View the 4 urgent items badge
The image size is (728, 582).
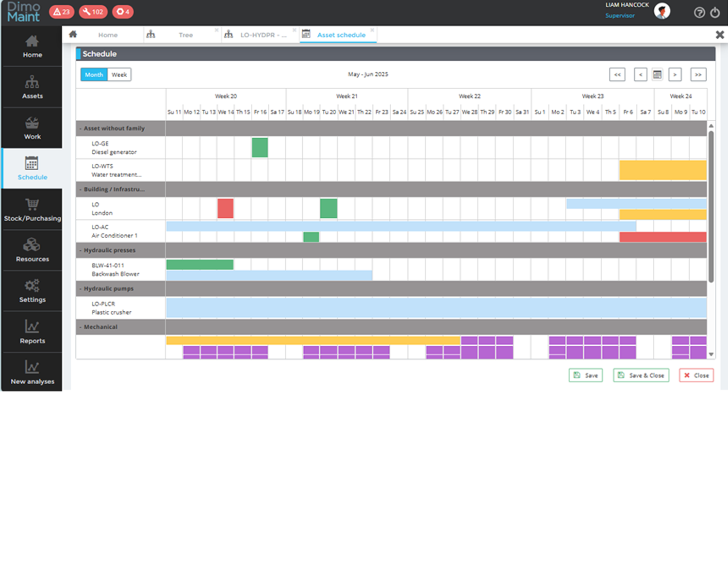pyautogui.click(x=122, y=11)
